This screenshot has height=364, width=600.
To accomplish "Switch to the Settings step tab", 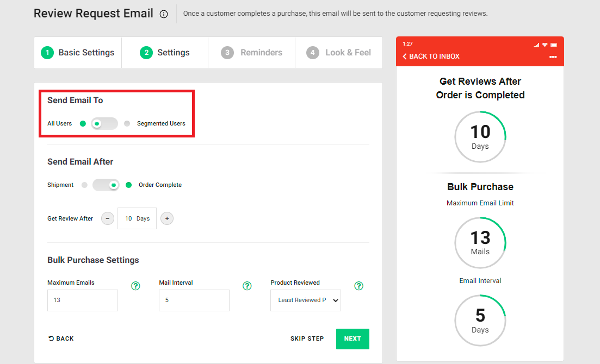I will 165,53.
